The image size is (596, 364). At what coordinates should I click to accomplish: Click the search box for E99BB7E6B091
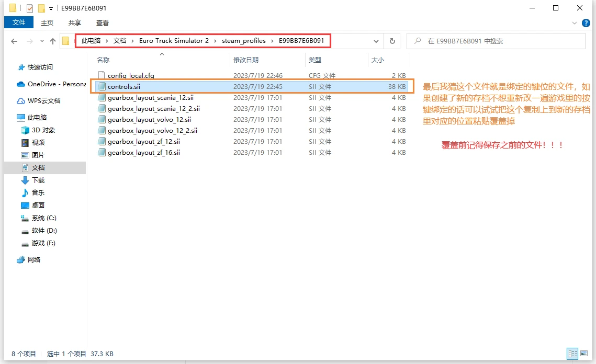(496, 41)
